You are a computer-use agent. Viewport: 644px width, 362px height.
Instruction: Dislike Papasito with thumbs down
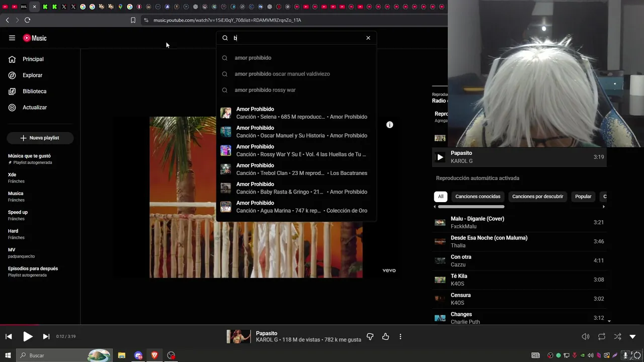(x=370, y=336)
